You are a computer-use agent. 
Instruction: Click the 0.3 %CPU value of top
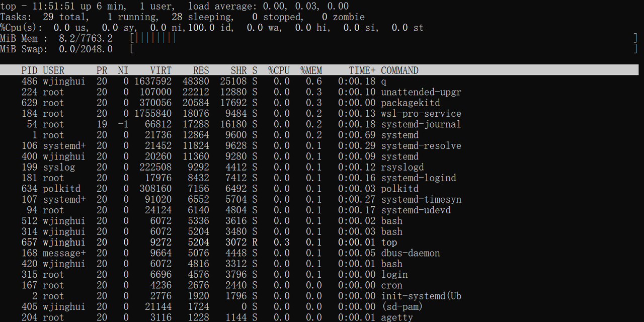click(282, 243)
